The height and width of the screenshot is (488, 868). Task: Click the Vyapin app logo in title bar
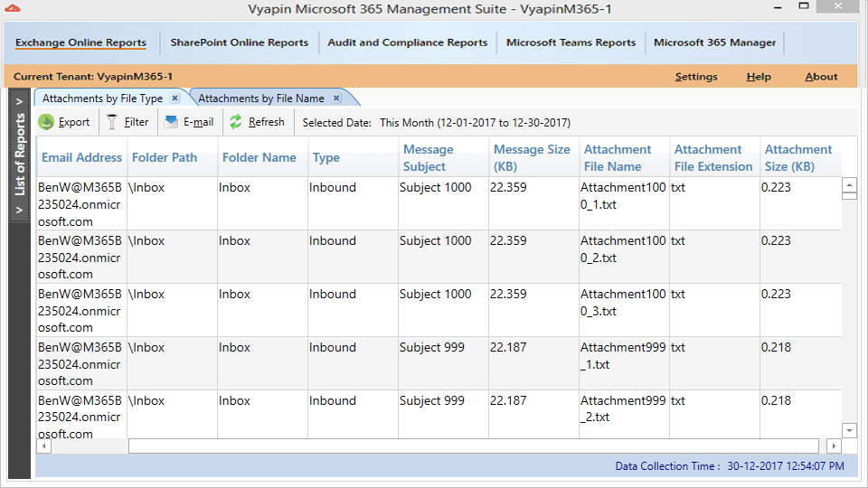12,8
